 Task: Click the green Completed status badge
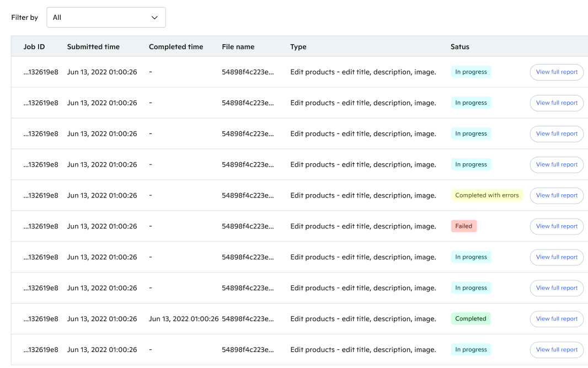point(471,319)
